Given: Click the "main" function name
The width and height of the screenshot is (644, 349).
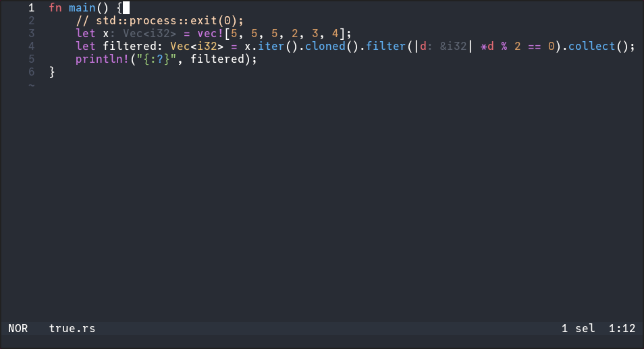Looking at the screenshot, I should click(x=82, y=8).
